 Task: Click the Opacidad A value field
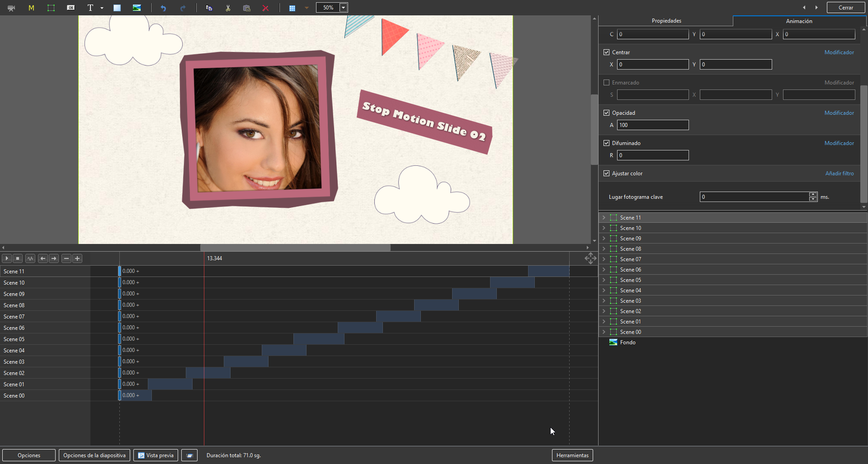tap(653, 125)
